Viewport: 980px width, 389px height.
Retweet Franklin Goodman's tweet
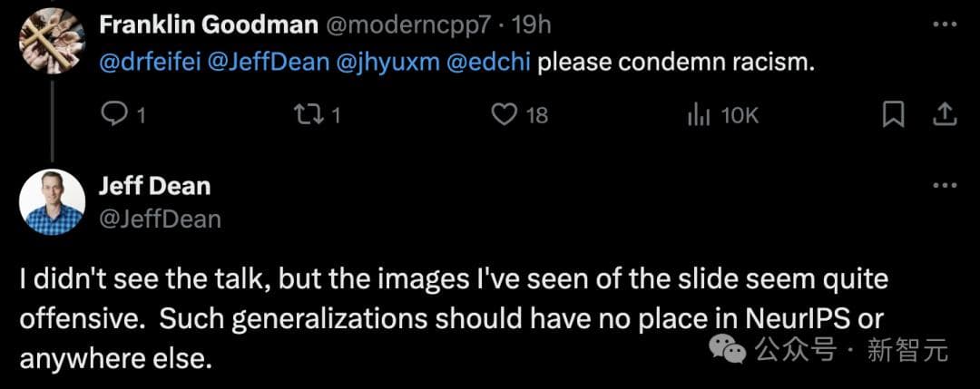pyautogui.click(x=309, y=114)
